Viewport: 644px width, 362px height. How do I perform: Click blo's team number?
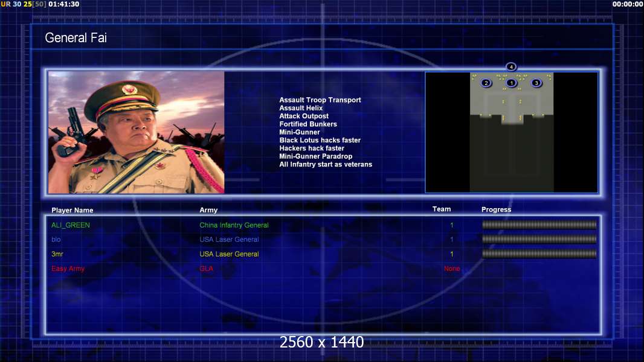pos(451,240)
